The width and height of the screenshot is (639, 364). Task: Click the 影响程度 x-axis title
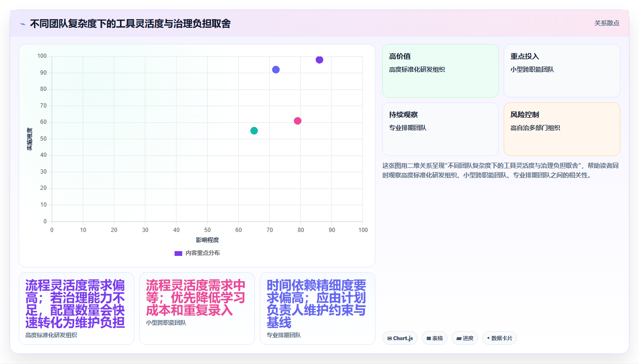[207, 240]
